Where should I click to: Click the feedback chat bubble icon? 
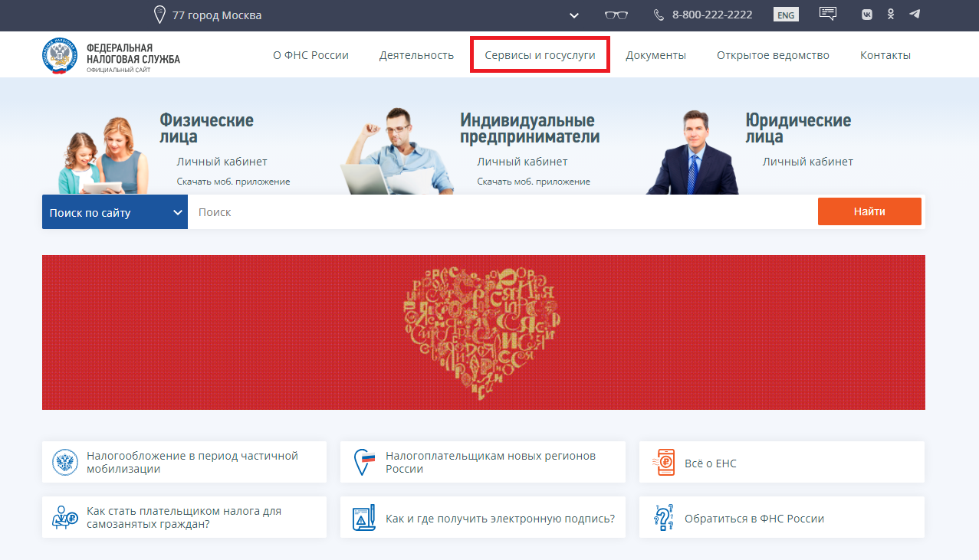click(827, 15)
